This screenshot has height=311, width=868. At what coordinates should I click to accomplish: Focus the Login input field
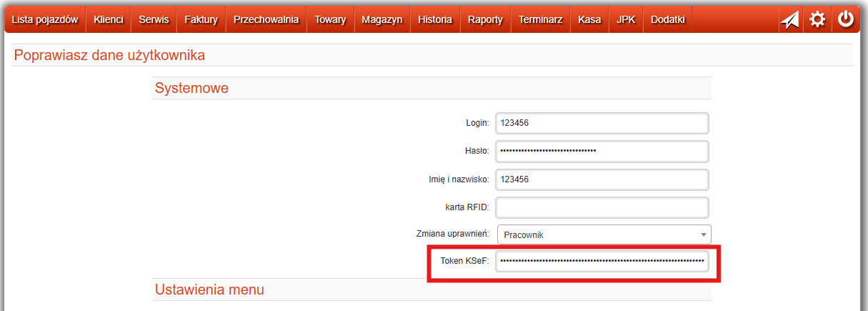[x=602, y=123]
